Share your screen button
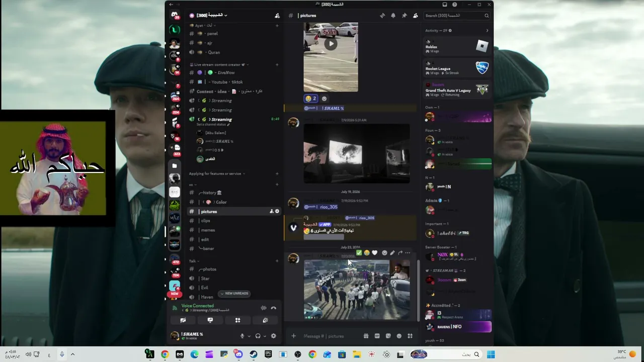The image size is (644, 362). (x=210, y=320)
